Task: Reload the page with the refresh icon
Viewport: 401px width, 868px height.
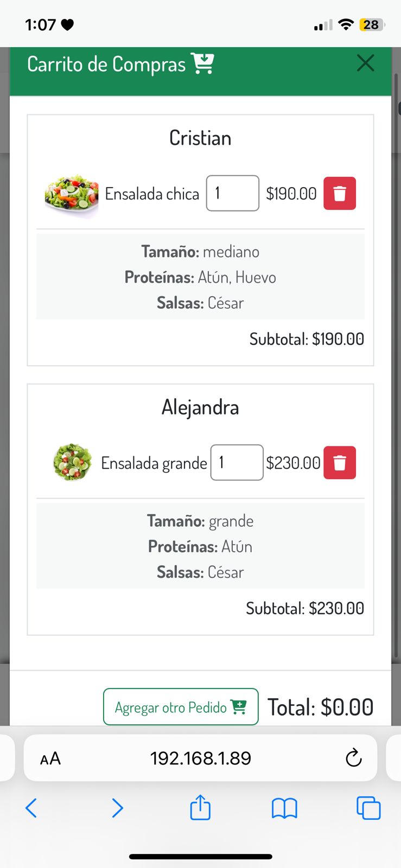Action: click(x=354, y=758)
